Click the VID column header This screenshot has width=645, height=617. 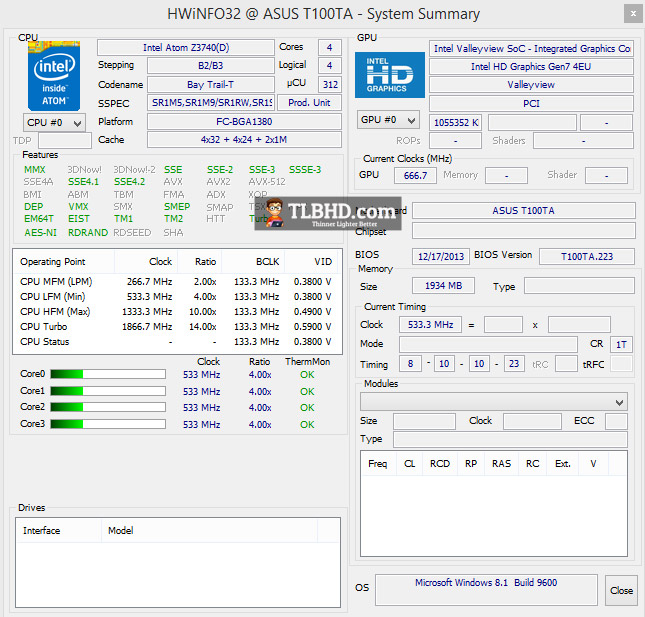coord(311,262)
